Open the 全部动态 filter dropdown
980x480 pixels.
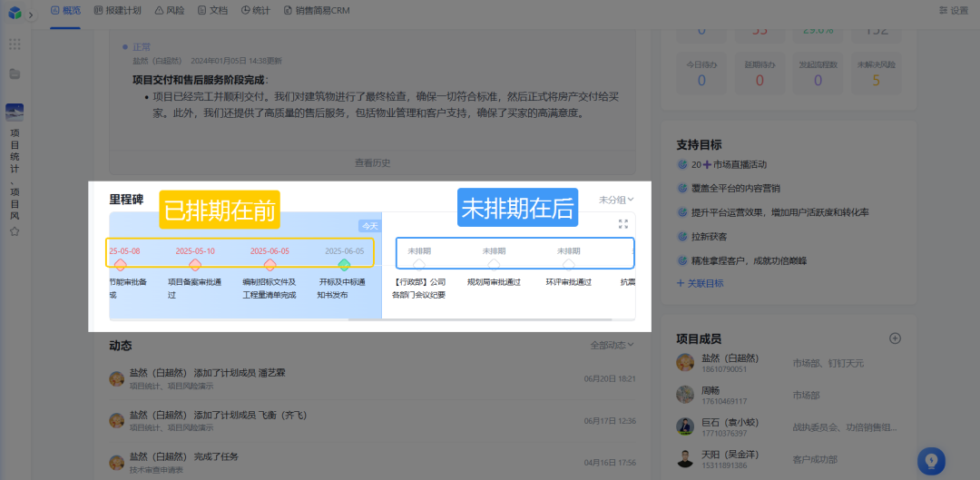612,345
